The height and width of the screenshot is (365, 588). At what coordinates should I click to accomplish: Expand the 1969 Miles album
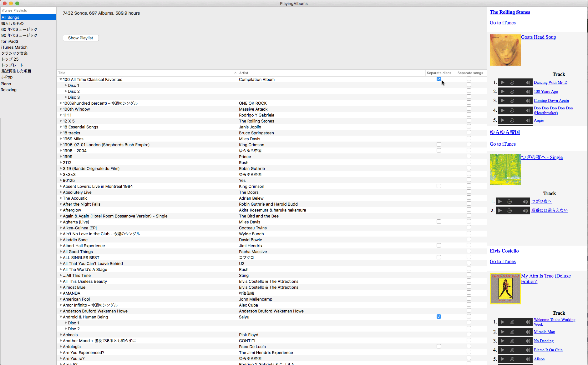point(61,139)
